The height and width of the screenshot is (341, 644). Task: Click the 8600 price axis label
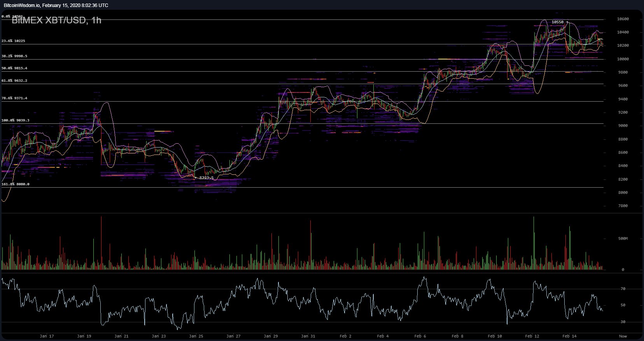tap(623, 153)
